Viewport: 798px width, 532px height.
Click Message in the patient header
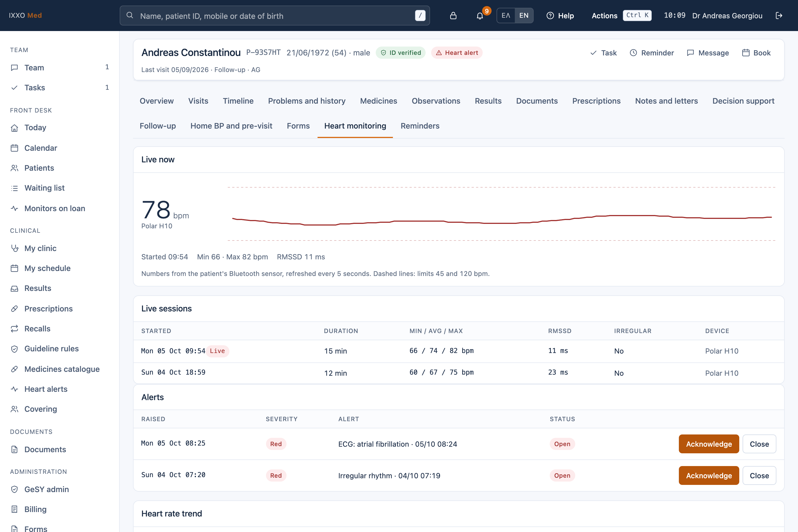(x=708, y=53)
